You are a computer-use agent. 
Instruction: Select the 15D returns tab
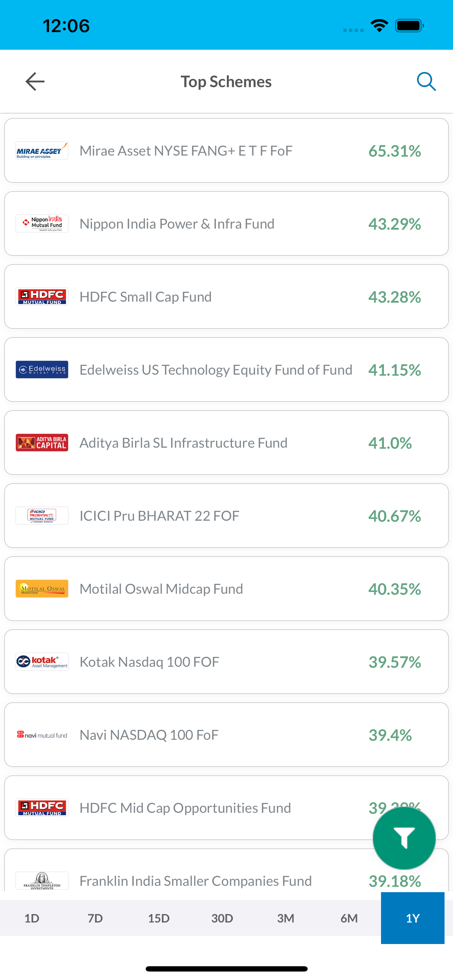click(x=159, y=918)
